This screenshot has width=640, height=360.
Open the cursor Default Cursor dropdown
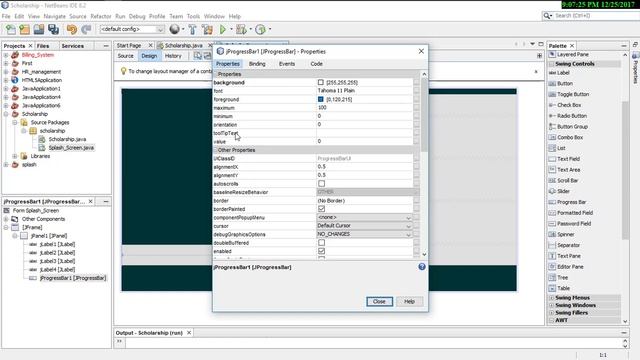(x=364, y=226)
